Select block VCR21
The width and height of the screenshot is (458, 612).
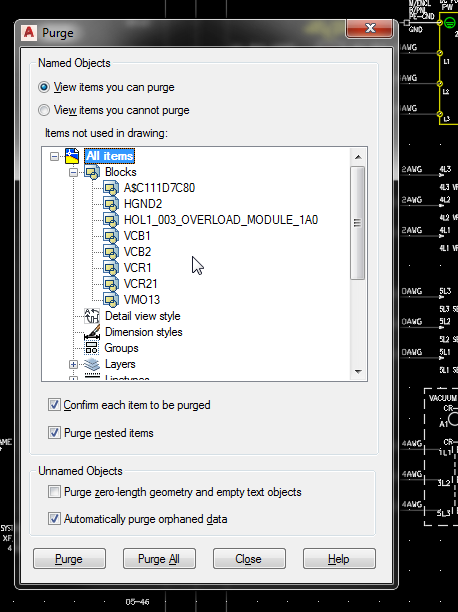pyautogui.click(x=141, y=284)
